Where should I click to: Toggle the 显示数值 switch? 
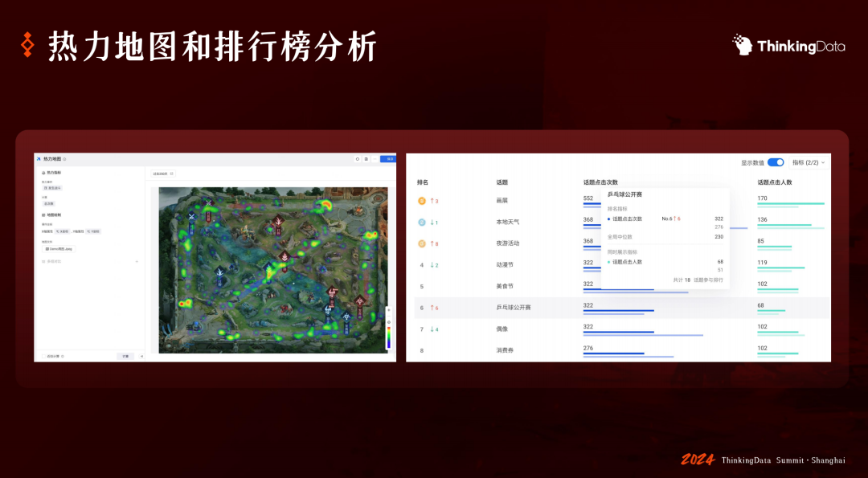click(776, 162)
